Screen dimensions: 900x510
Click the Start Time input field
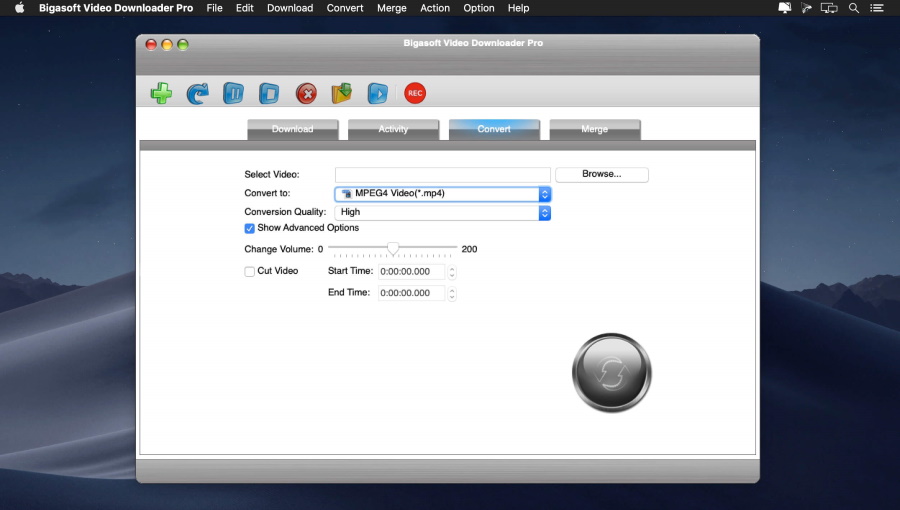click(x=412, y=271)
